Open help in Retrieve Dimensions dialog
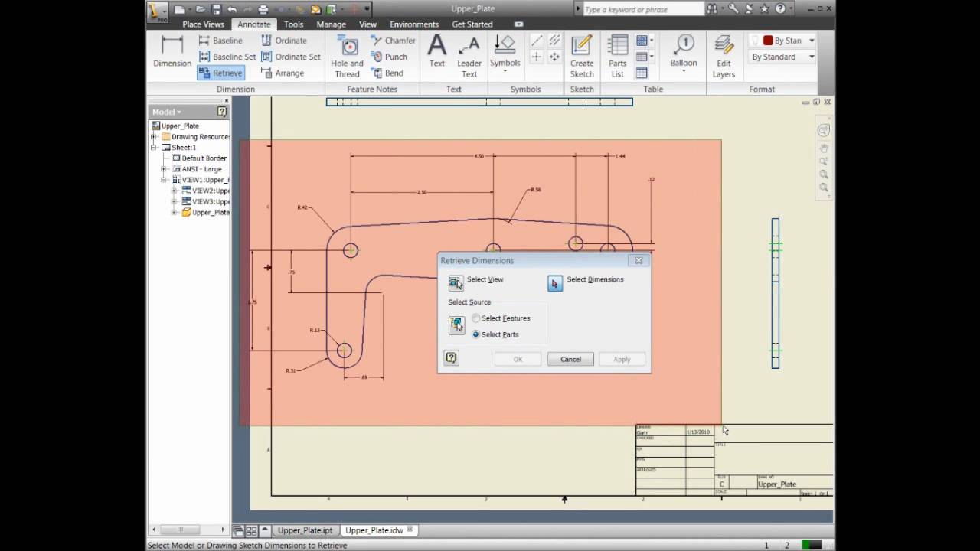This screenshot has height=551, width=980. (452, 357)
